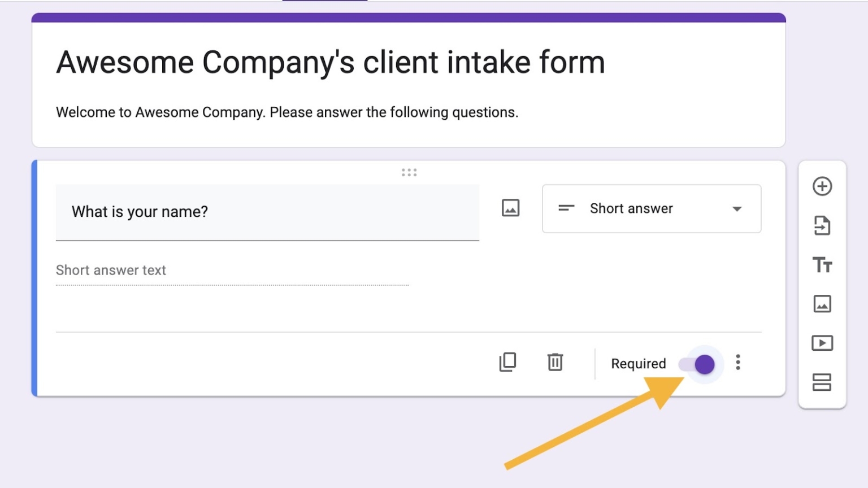
Task: Click the Short answer text placeholder
Action: pos(111,270)
